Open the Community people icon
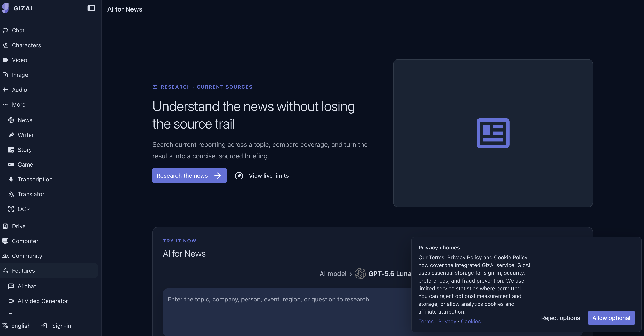644x336 pixels. 5,256
